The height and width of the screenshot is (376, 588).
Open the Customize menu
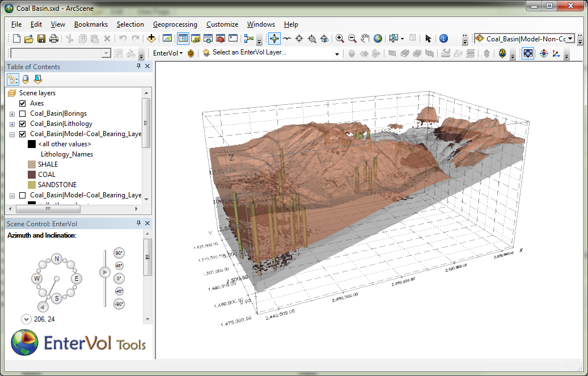pyautogui.click(x=222, y=24)
